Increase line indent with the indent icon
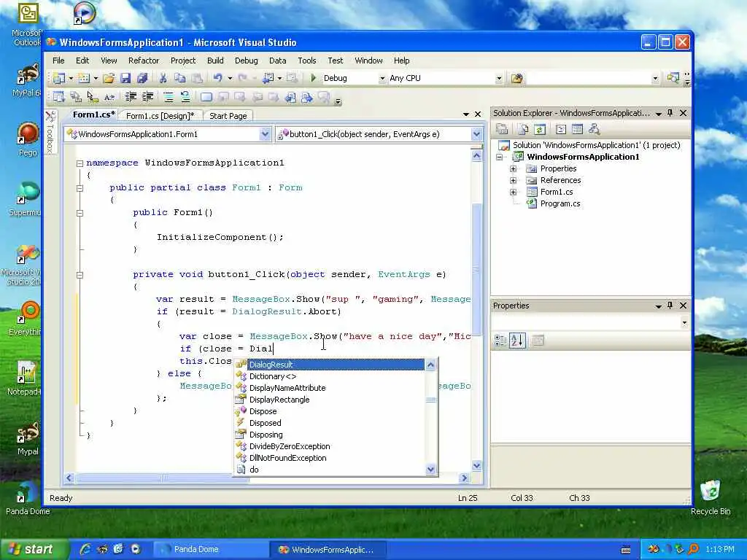The width and height of the screenshot is (747, 560). click(147, 97)
